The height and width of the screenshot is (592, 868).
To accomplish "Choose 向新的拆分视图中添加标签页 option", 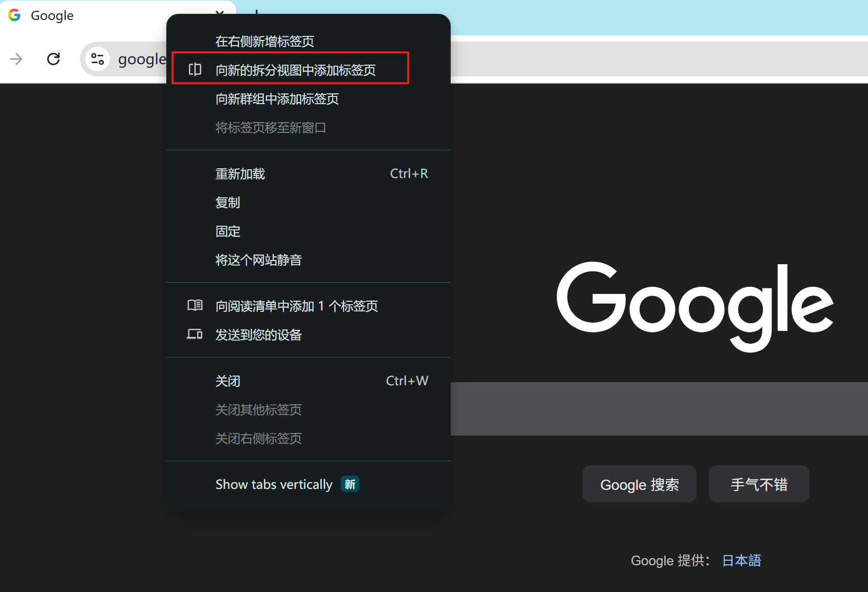I will pyautogui.click(x=295, y=70).
